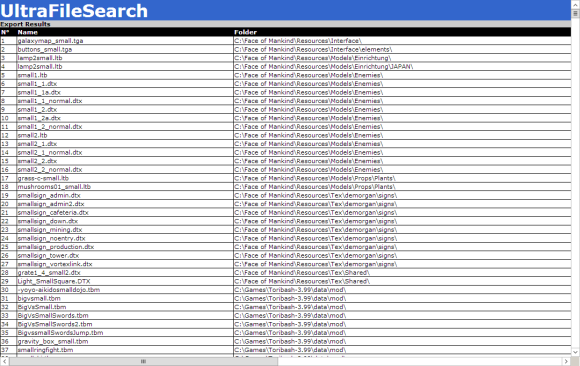Click folder path of smallsign_admin.dtx row
Viewport: 580px width, 366px height.
pyautogui.click(x=316, y=195)
